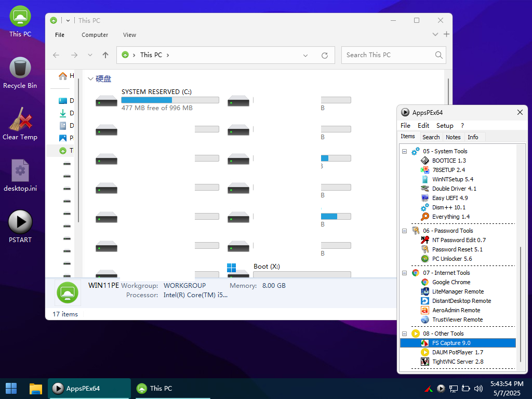Image resolution: width=532 pixels, height=399 pixels.
Task: Launch Double Driver 4.1
Action: pos(454,189)
